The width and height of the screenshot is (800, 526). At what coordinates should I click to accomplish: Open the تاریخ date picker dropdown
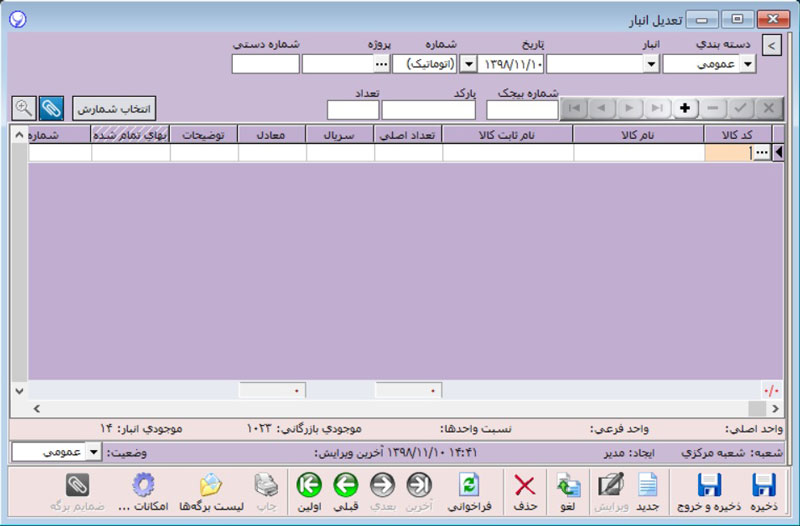468,64
